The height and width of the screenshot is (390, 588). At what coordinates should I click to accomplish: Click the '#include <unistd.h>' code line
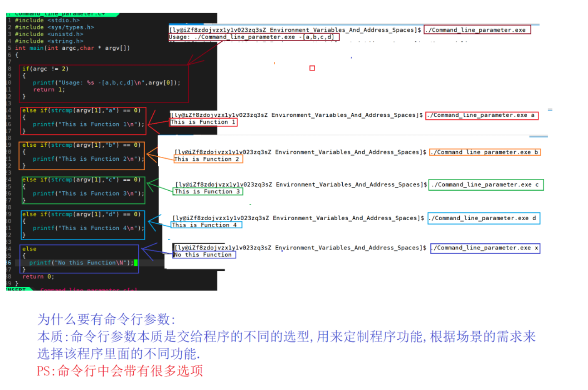click(x=49, y=34)
